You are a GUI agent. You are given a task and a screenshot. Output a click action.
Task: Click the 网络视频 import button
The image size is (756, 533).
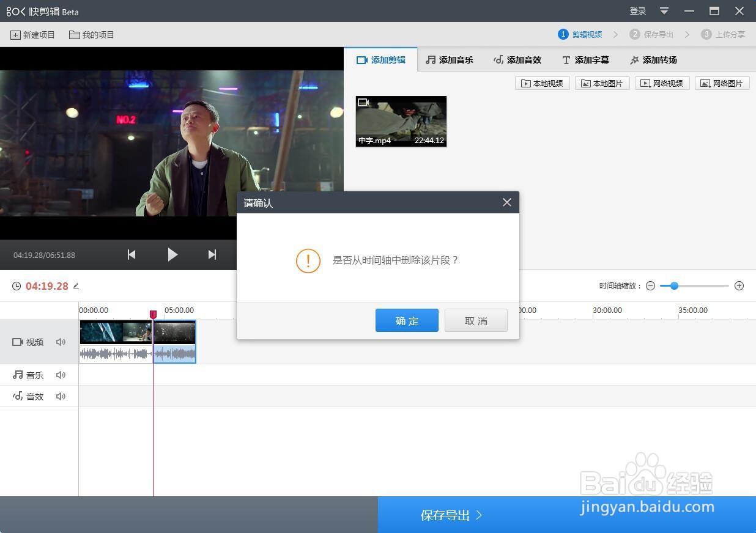662,83
